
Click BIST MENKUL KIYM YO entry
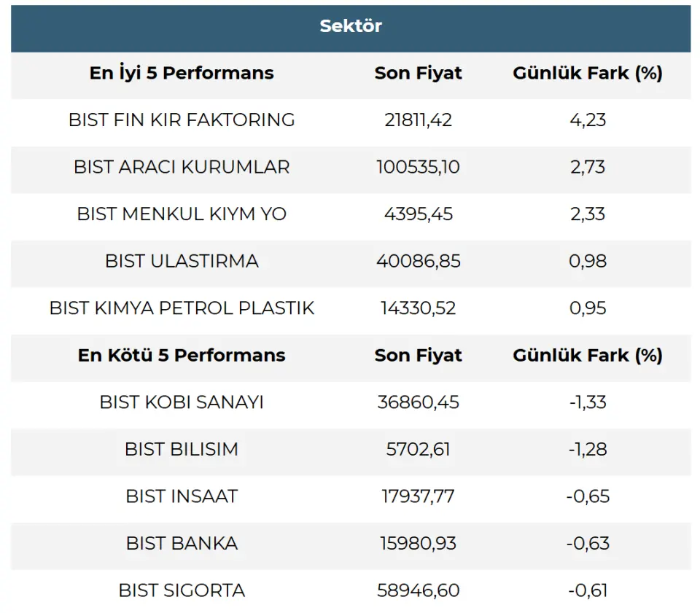click(x=182, y=214)
